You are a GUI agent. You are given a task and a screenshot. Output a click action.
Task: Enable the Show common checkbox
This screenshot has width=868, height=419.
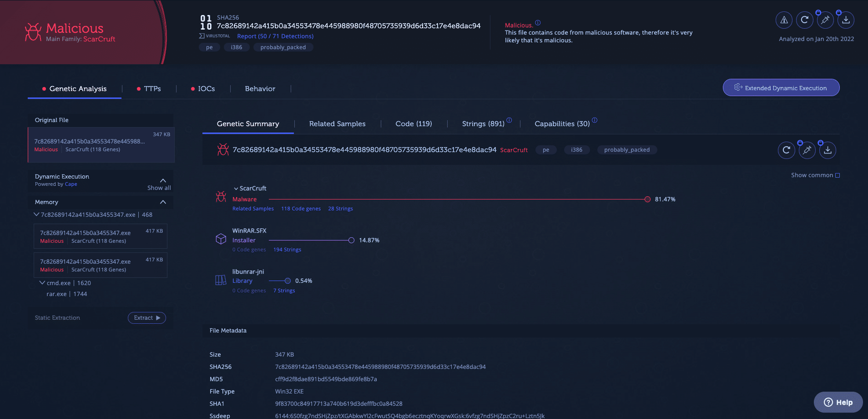(838, 175)
